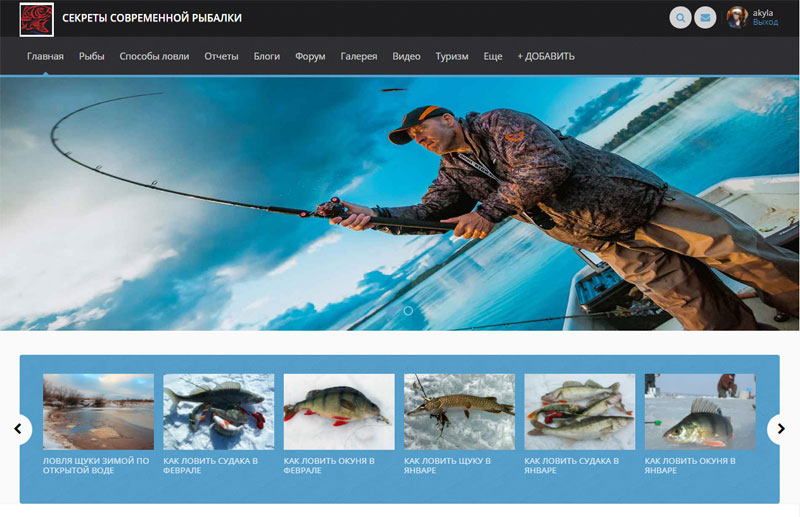Image resolution: width=800 pixels, height=517 pixels.
Task: Click the red fish site logo
Action: click(x=36, y=19)
